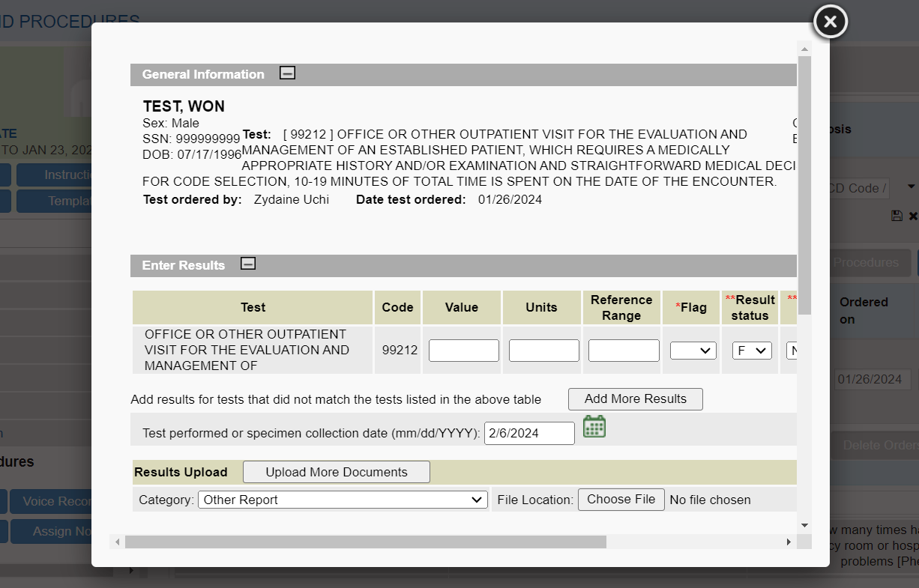Collapse the Enter Results section
The width and height of the screenshot is (919, 588).
click(x=248, y=264)
